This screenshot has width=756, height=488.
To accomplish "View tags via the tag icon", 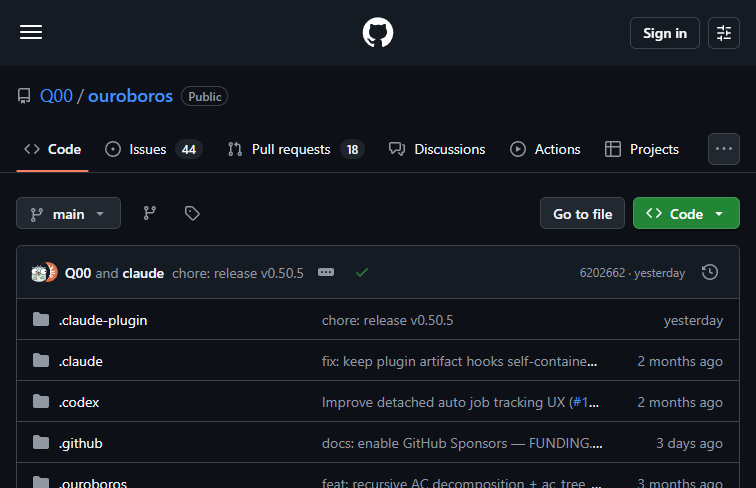I will pyautogui.click(x=192, y=213).
